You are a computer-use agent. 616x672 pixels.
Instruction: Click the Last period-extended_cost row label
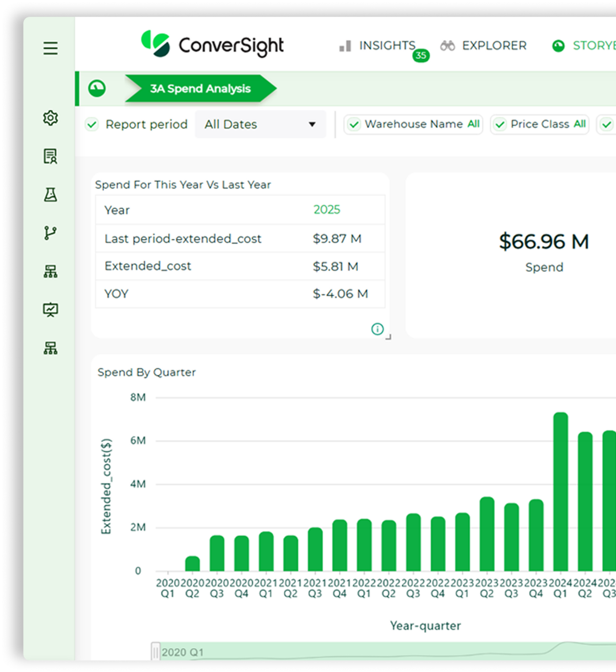tap(183, 238)
